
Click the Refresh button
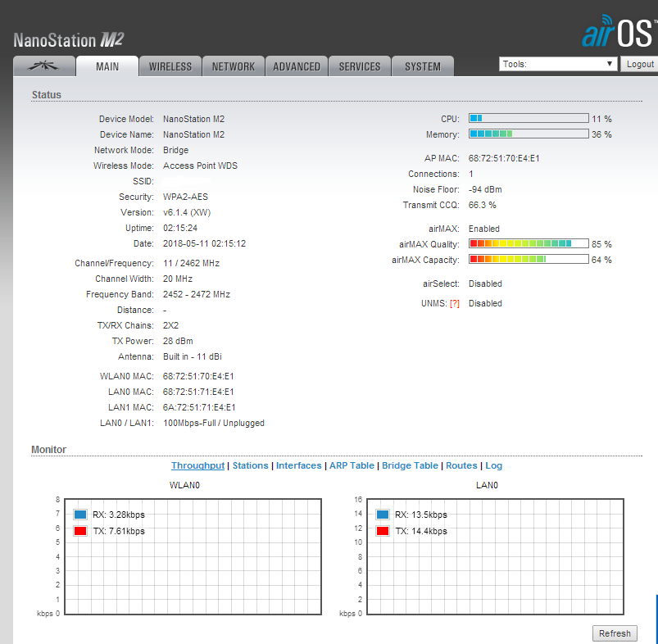tap(615, 633)
